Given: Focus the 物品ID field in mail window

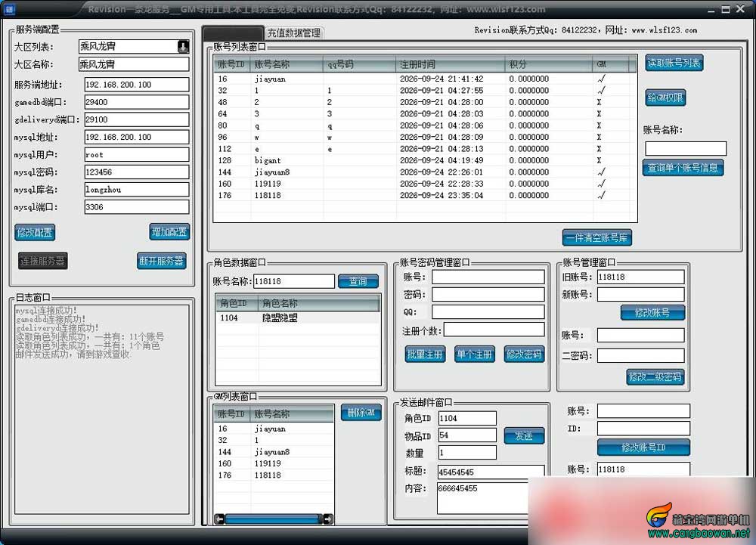Looking at the screenshot, I should [x=467, y=435].
